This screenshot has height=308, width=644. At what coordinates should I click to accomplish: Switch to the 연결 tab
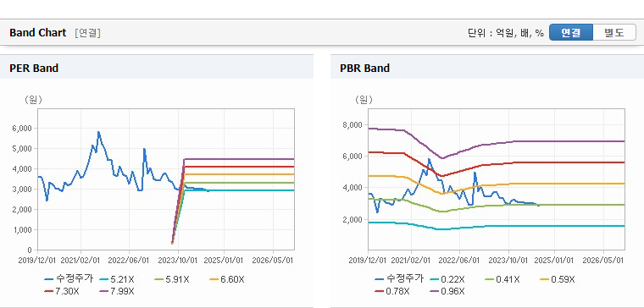pyautogui.click(x=571, y=32)
